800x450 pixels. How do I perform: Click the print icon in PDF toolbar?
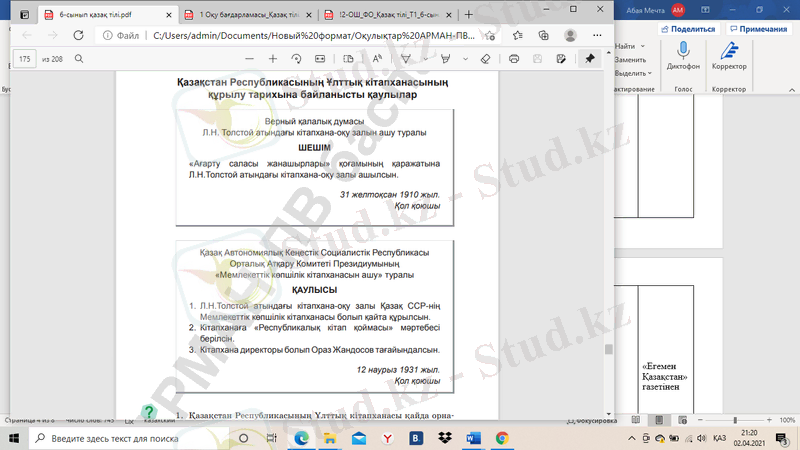click(x=514, y=59)
